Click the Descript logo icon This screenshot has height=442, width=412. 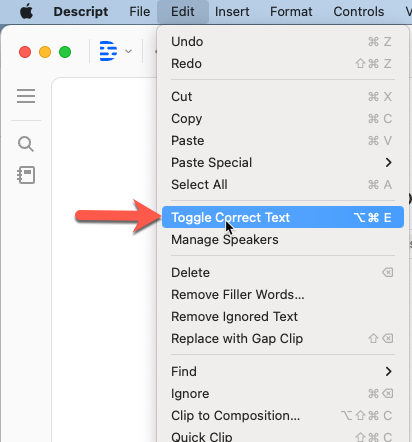108,51
